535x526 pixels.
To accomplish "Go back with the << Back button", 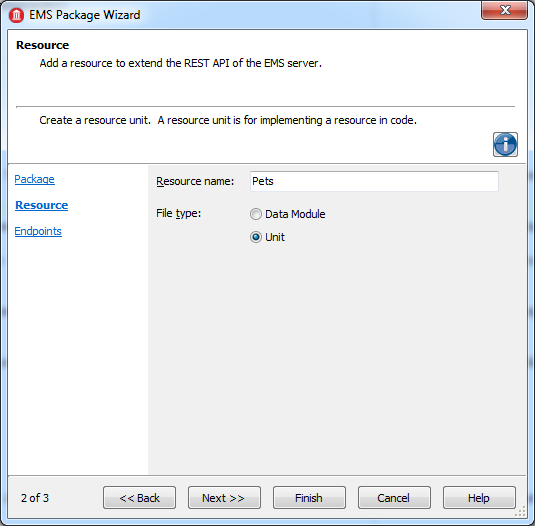I will click(x=140, y=498).
